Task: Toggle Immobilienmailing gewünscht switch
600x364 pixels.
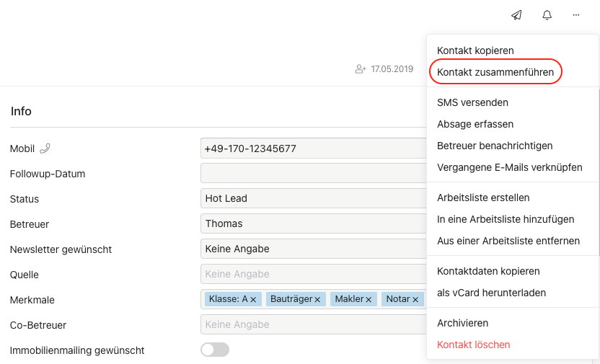Action: pos(215,350)
